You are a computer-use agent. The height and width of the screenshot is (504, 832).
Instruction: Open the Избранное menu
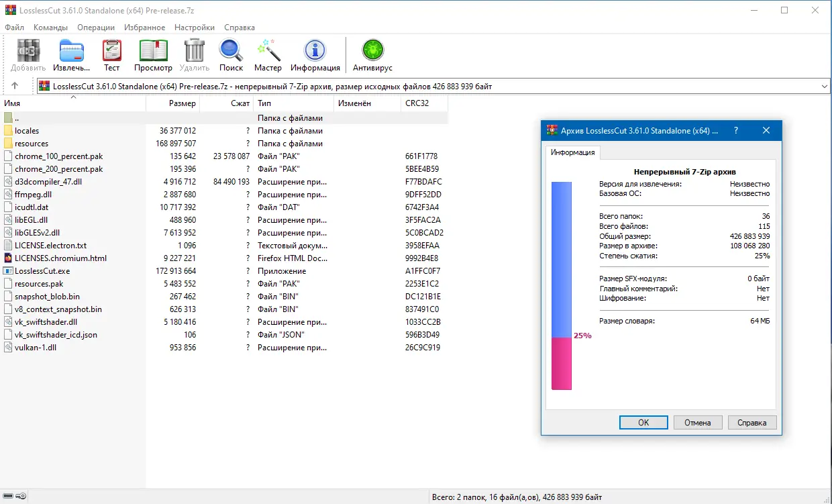[144, 28]
